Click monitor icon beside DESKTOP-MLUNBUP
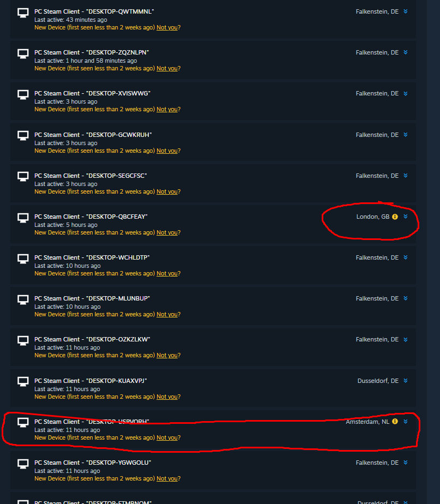Image resolution: width=440 pixels, height=504 pixels. click(23, 300)
